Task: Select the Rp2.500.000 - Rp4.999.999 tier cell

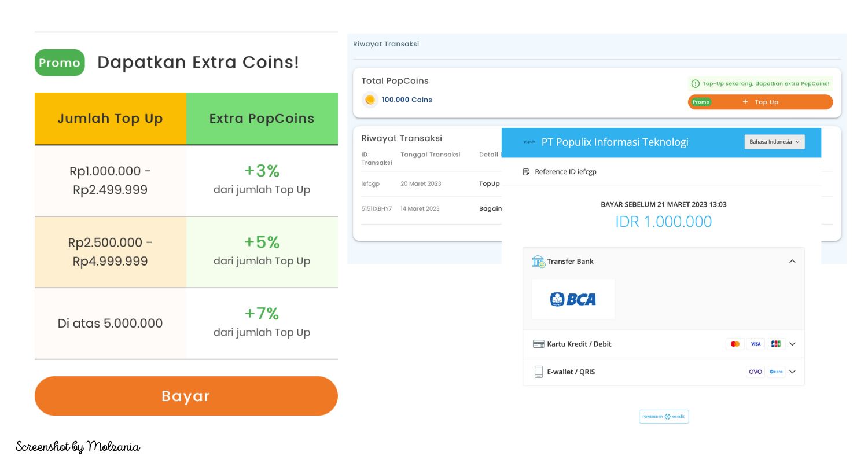Action: click(111, 252)
